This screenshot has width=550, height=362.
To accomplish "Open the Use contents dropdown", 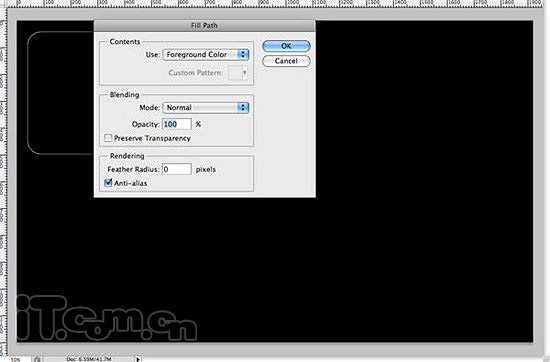I will (206, 55).
